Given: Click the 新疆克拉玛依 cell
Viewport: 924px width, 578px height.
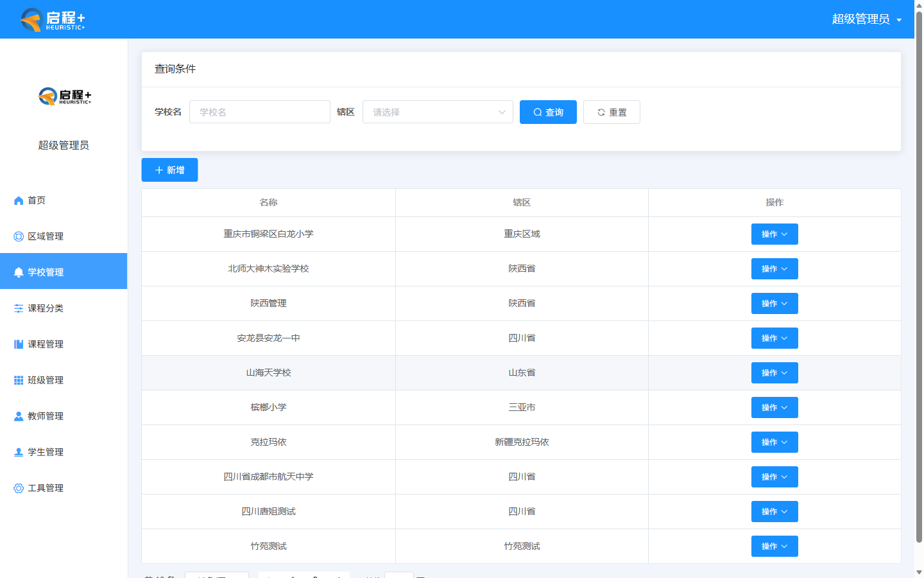Looking at the screenshot, I should tap(522, 442).
